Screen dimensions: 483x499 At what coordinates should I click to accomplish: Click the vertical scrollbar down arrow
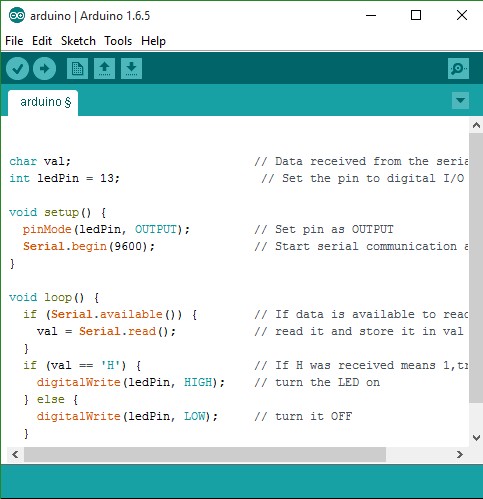coord(476,437)
